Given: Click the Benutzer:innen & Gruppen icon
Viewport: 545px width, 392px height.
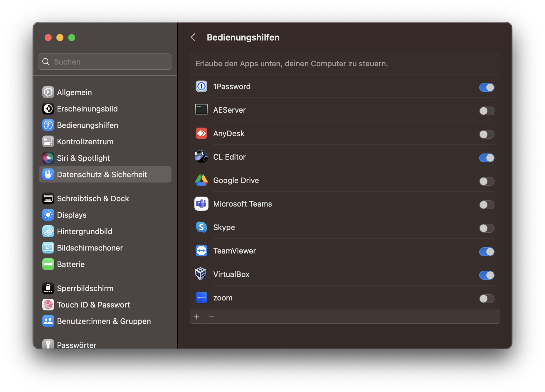Looking at the screenshot, I should (48, 321).
